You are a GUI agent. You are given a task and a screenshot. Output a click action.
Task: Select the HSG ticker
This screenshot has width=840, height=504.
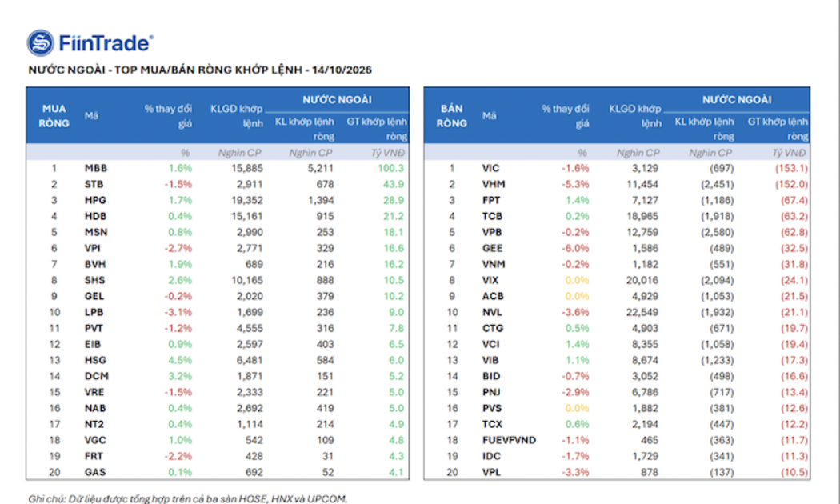pos(95,361)
